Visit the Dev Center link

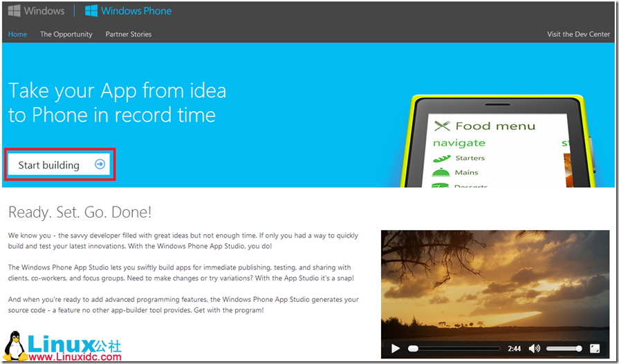578,34
